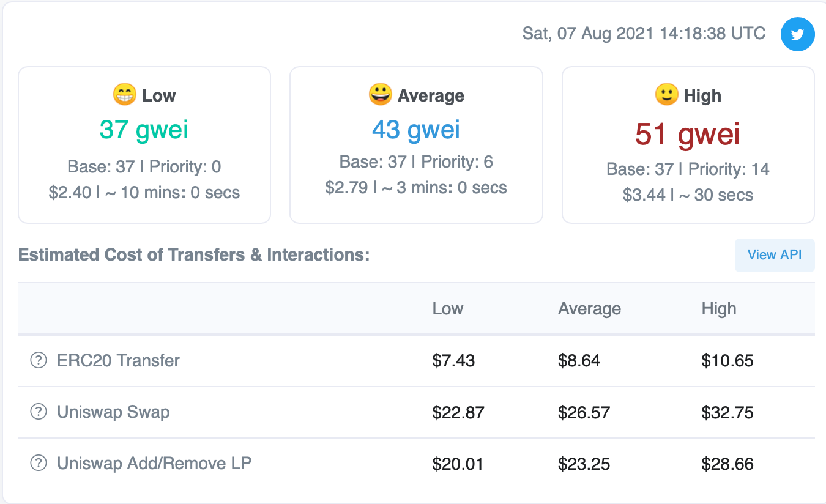Click the Average column header
Image resolution: width=826 pixels, height=504 pixels.
(589, 309)
